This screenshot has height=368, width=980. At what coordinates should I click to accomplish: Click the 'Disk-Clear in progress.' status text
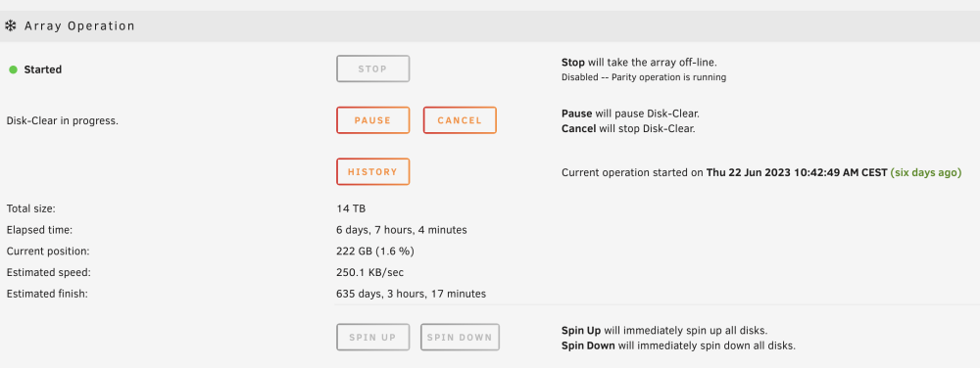[62, 121]
